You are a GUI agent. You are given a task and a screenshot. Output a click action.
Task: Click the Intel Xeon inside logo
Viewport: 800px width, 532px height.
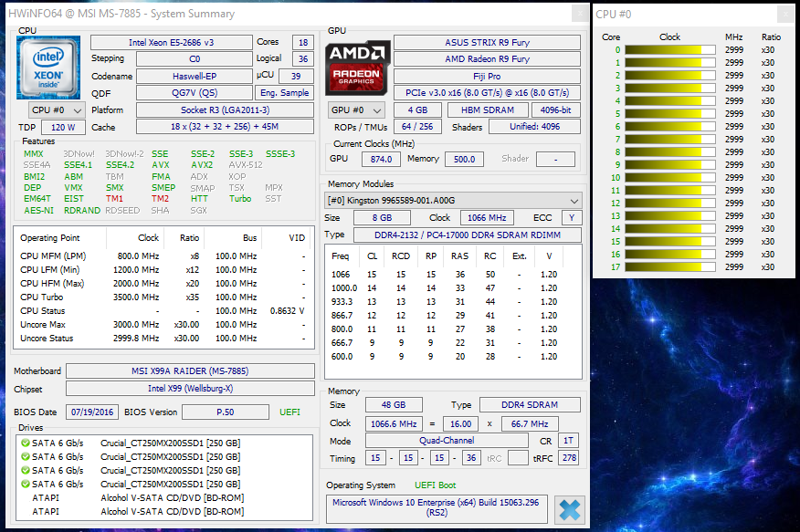tap(48, 68)
